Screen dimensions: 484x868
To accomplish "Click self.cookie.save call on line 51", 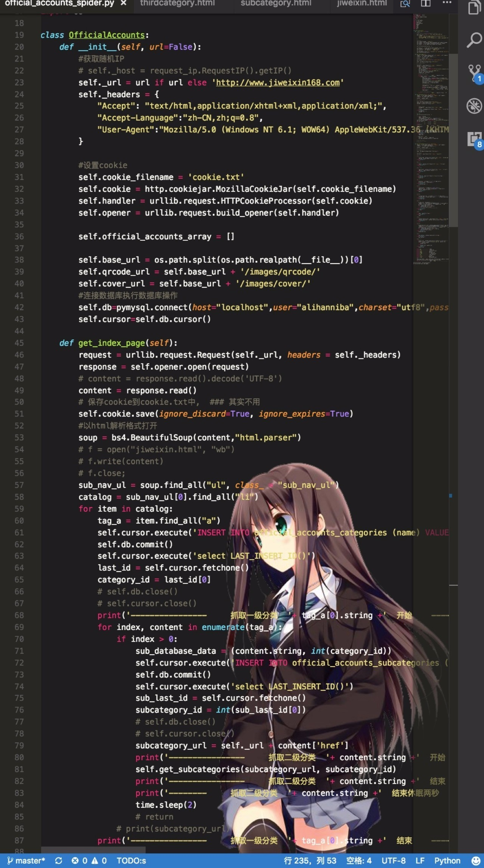I will (x=116, y=414).
